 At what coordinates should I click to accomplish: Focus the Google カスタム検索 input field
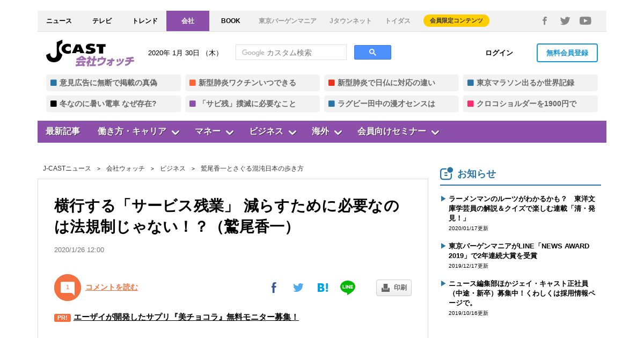pos(291,53)
